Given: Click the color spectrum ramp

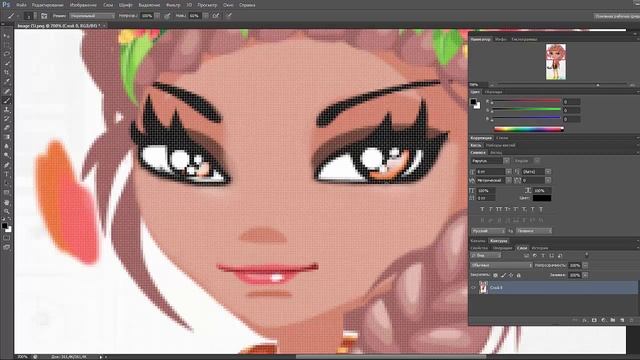Looking at the screenshot, I should [529, 129].
